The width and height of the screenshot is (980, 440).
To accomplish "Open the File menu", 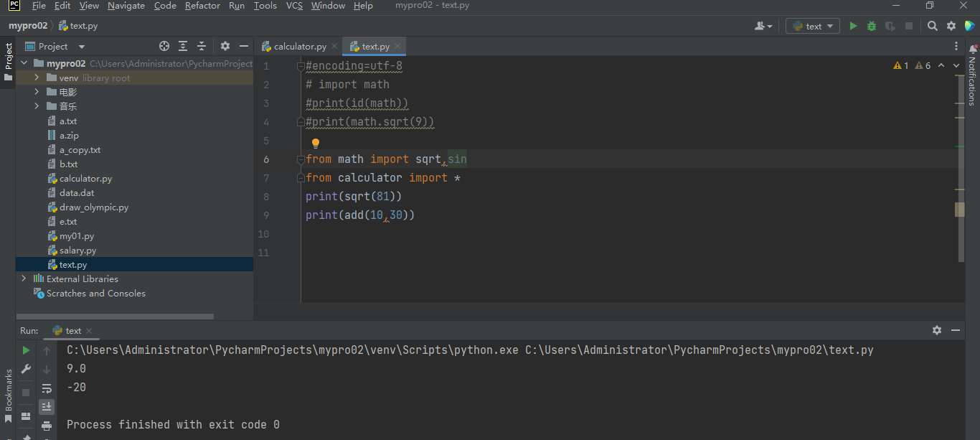I will point(39,6).
